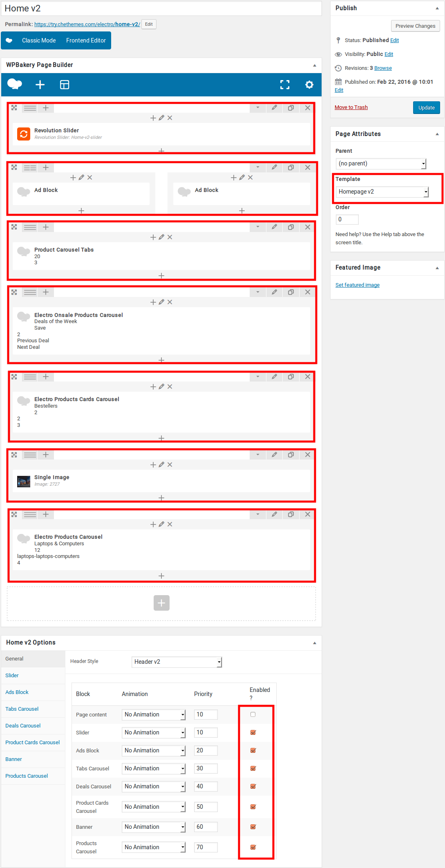Click the WPBakery cloud logo in toolbar
The height and width of the screenshot is (868, 445).
pos(15,84)
